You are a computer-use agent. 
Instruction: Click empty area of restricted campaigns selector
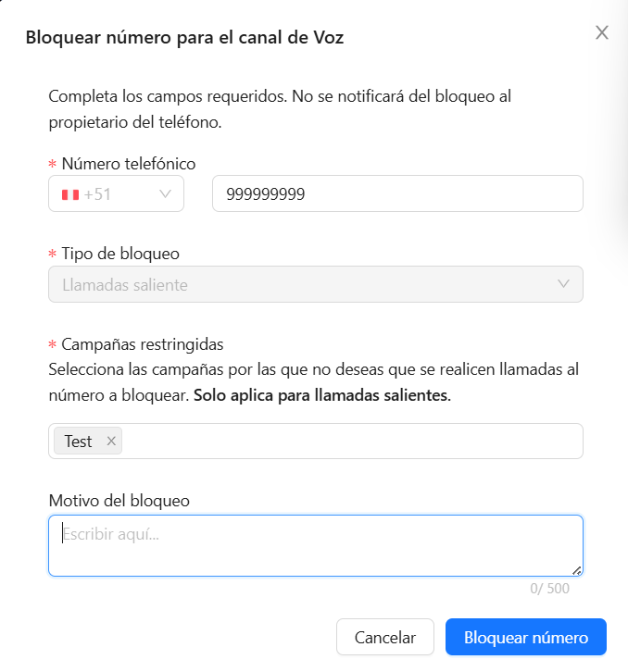pos(352,442)
